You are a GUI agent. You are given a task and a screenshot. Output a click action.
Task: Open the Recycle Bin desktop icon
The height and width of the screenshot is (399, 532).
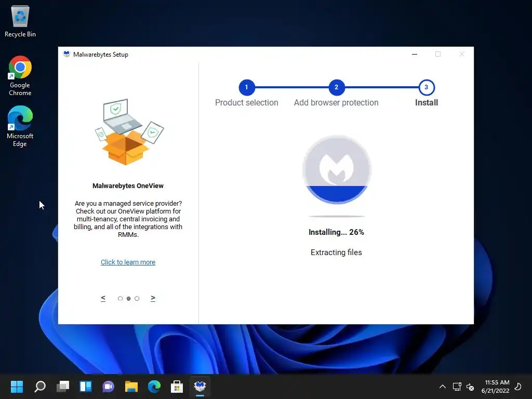point(20,21)
